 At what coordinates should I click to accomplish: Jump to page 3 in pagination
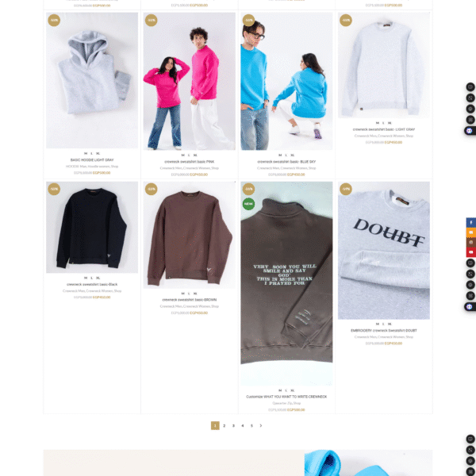(233, 425)
